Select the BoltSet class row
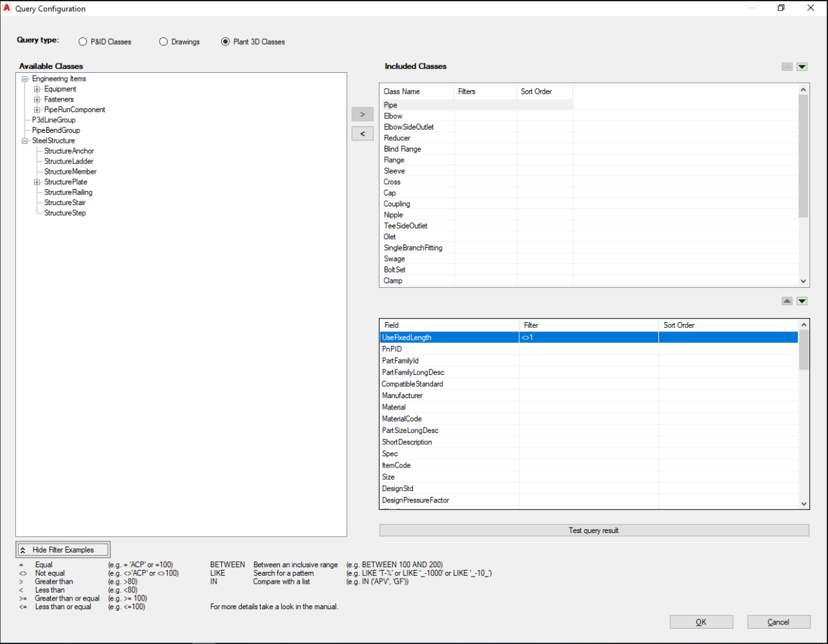828x644 pixels. [588, 270]
